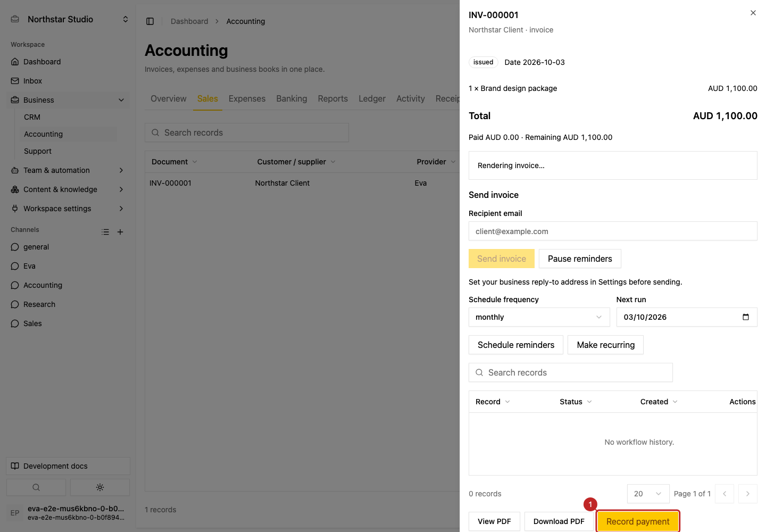
Task: Click the search icon button in sidebar footer
Action: point(36,487)
